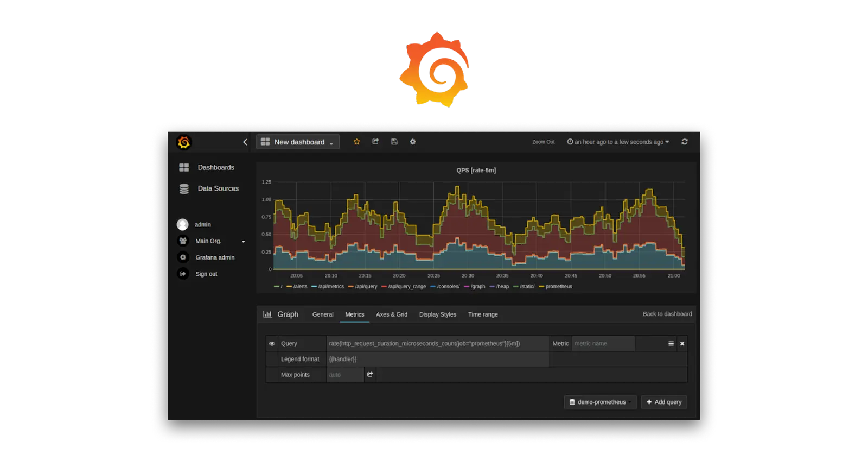Toggle query visibility with the eye icon
The image size is (868, 454).
pyautogui.click(x=272, y=344)
